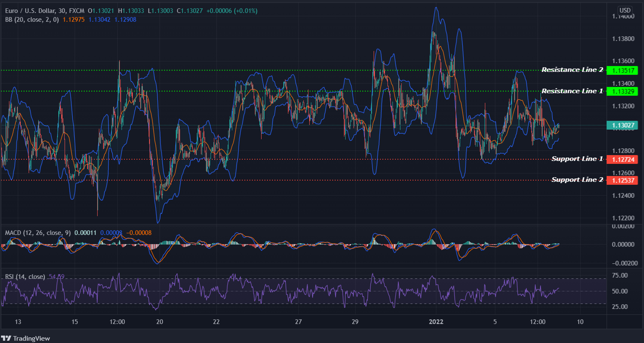
Task: Click the Support Line 2 price label 1.12537
Action: (623, 180)
